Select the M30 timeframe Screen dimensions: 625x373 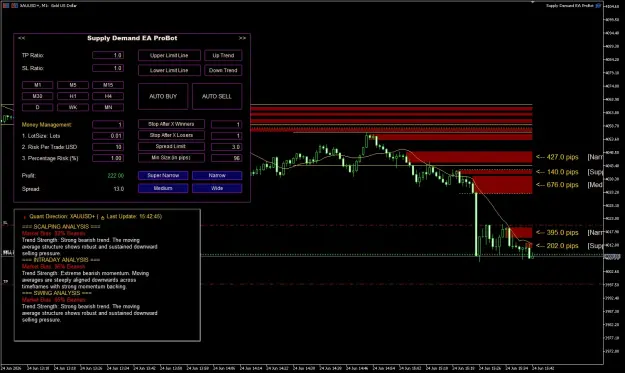[x=37, y=96]
